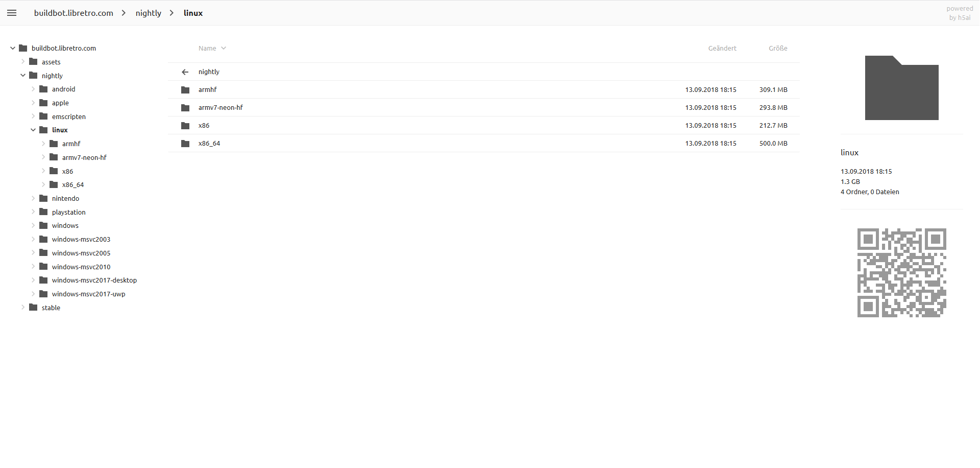Open x86 folder name in file list

[204, 125]
